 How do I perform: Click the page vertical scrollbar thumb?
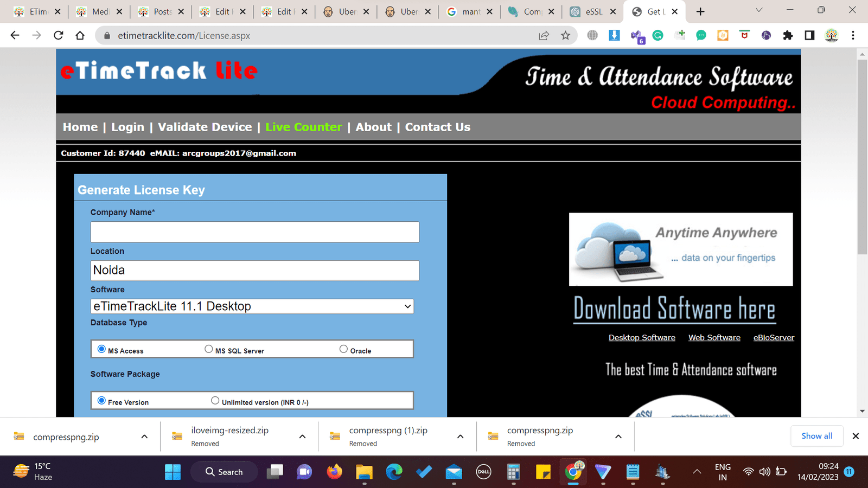tap(862, 156)
